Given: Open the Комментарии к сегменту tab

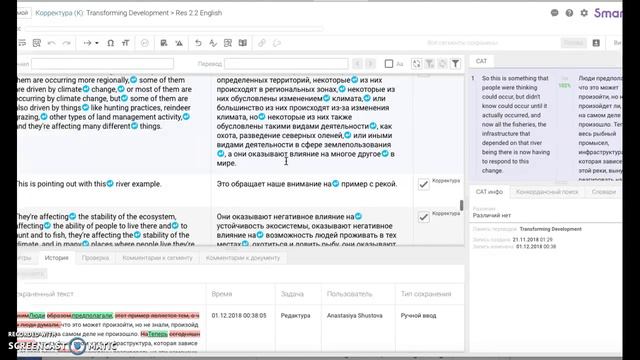Looking at the screenshot, I should [x=158, y=258].
